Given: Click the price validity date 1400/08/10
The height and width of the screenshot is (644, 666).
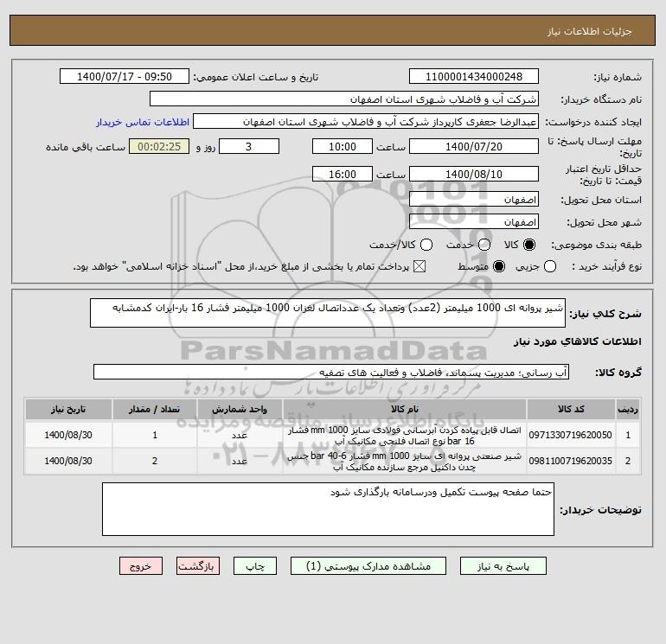Looking at the screenshot, I should tap(474, 174).
